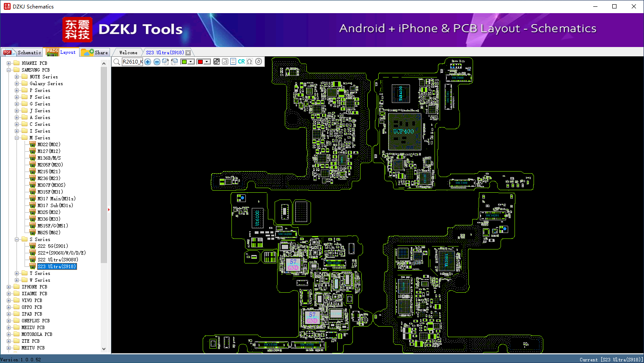Select the PADS Layout tab
This screenshot has height=363, width=644.
(61, 52)
